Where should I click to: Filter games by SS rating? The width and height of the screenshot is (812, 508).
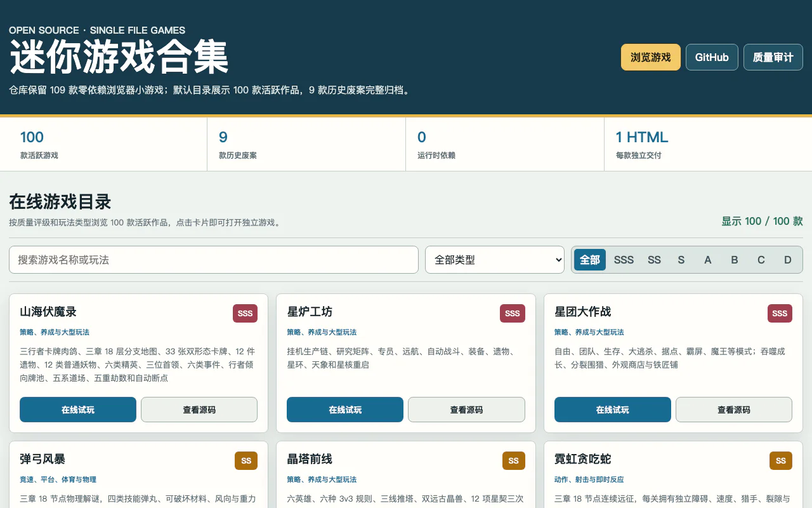pos(654,260)
